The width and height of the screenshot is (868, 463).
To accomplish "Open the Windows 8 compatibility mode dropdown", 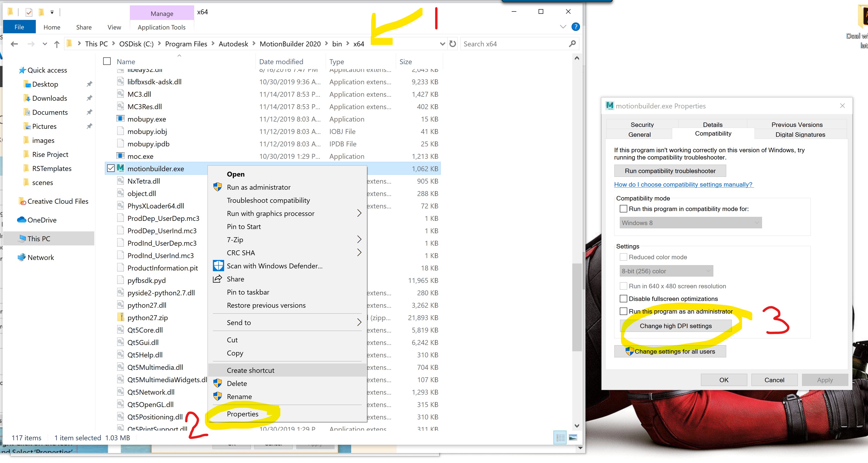I will pyautogui.click(x=757, y=222).
